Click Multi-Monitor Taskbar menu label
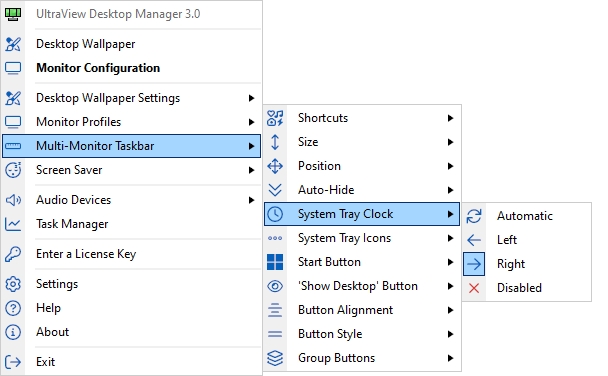The height and width of the screenshot is (376, 608). point(95,146)
